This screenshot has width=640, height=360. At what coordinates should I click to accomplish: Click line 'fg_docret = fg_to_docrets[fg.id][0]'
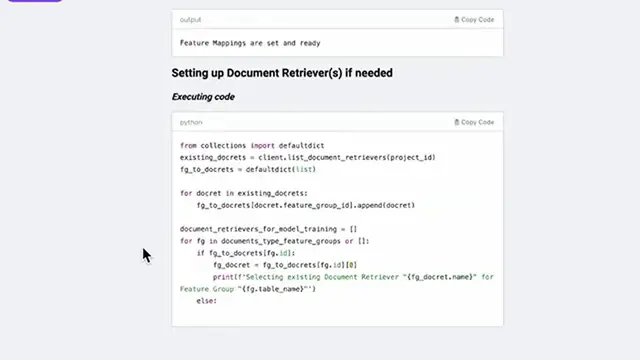285,265
